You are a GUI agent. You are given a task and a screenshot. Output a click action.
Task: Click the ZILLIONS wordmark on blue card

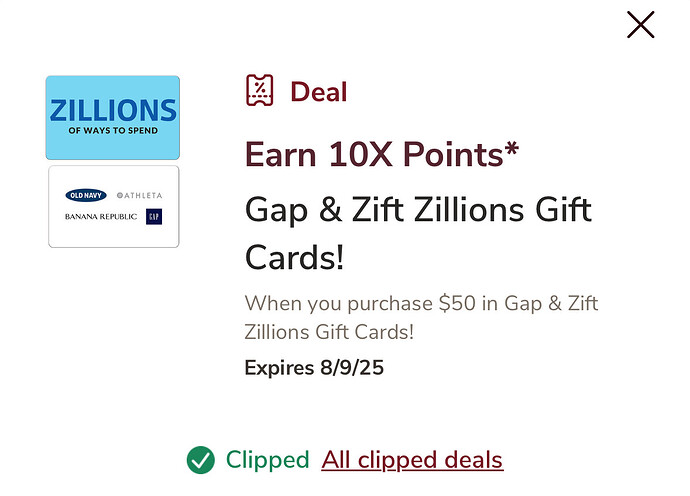tap(113, 110)
